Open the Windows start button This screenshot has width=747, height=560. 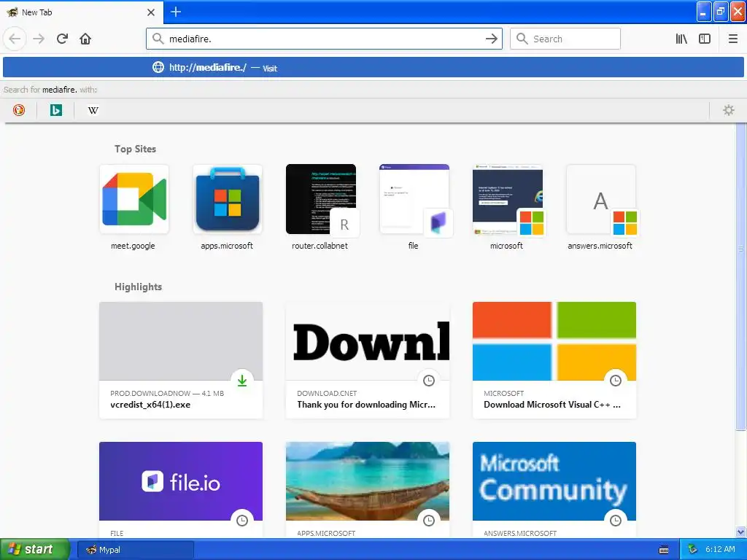[35, 549]
